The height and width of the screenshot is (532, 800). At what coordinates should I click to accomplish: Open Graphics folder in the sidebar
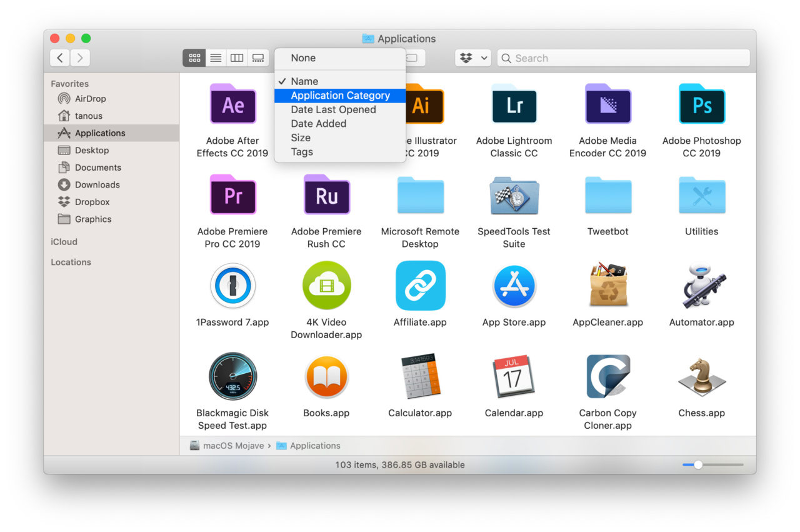coord(111,219)
